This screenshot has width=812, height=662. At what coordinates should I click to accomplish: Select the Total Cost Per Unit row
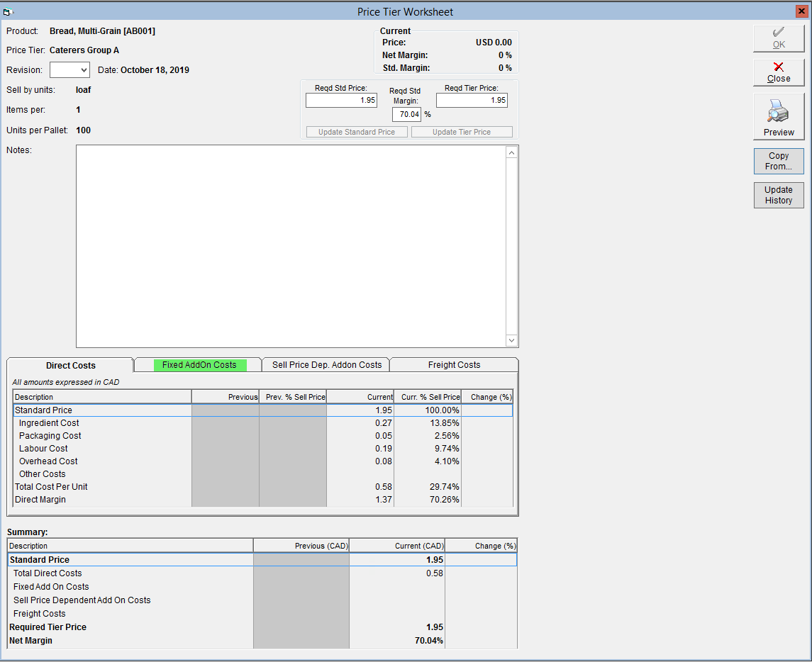pos(262,487)
